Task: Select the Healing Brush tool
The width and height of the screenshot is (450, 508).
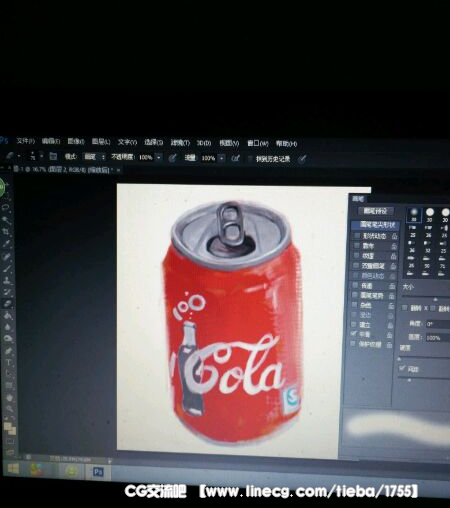Action: point(7,256)
